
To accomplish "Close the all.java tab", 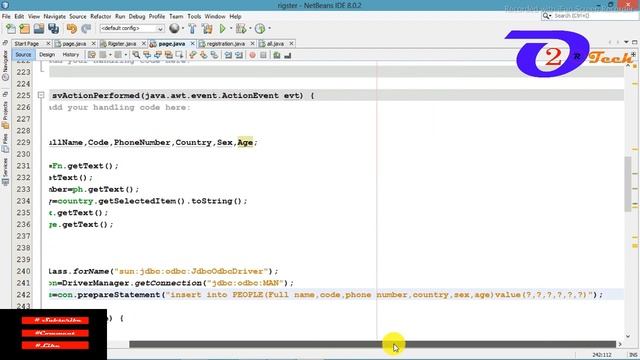I will coord(291,44).
